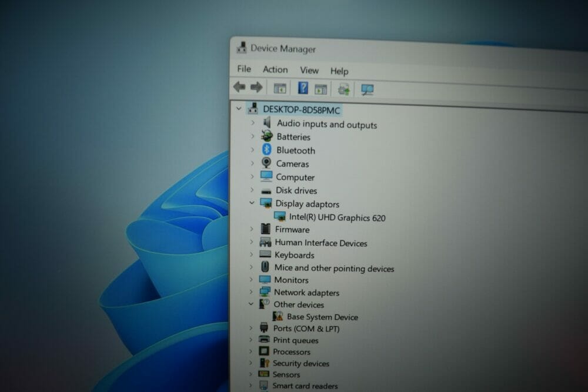Select the Sensors label

point(286,374)
